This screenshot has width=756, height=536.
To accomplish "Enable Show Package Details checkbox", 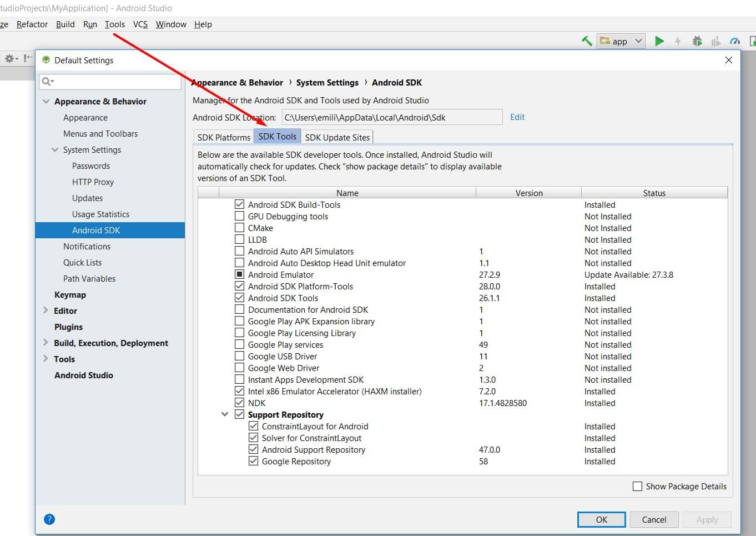I will pyautogui.click(x=637, y=486).
